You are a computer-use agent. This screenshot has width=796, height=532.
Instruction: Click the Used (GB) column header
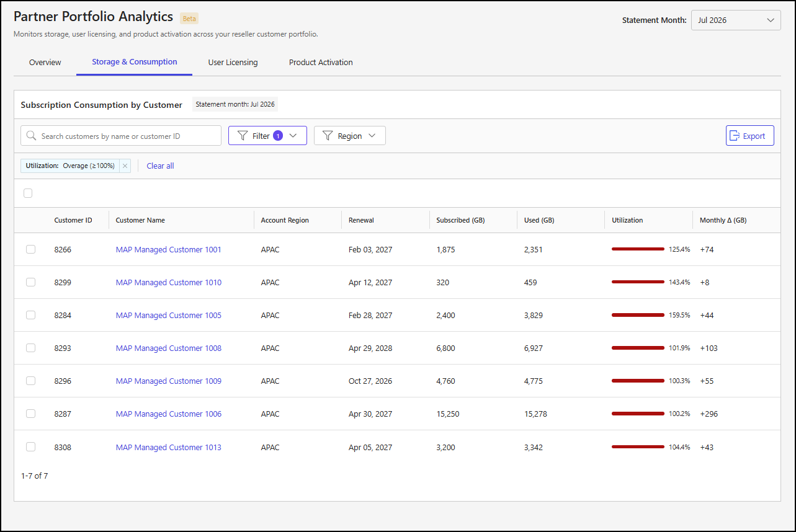pos(539,220)
